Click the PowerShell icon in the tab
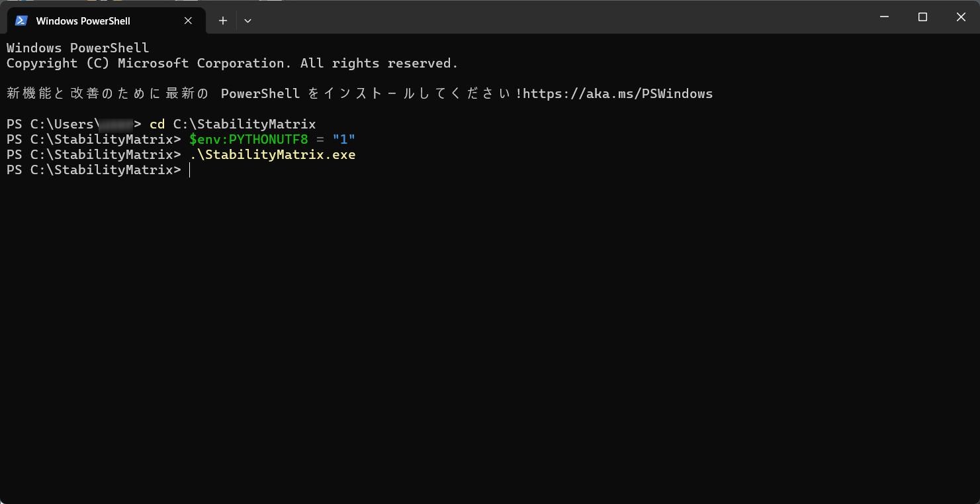This screenshot has height=504, width=980. [21, 21]
